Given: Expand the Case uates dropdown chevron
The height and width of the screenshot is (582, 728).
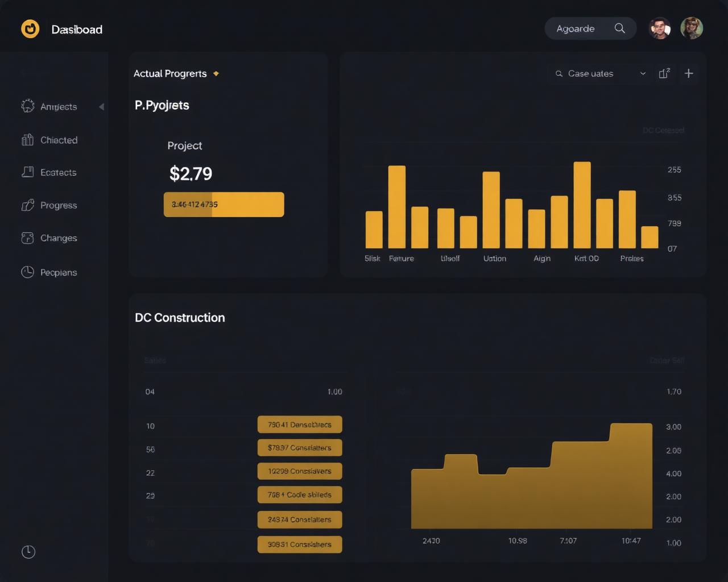Looking at the screenshot, I should click(x=643, y=73).
